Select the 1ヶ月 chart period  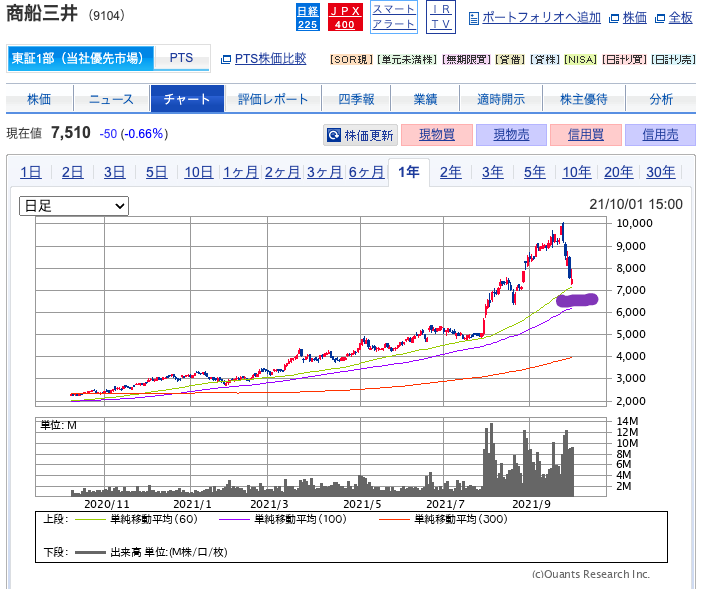[240, 172]
